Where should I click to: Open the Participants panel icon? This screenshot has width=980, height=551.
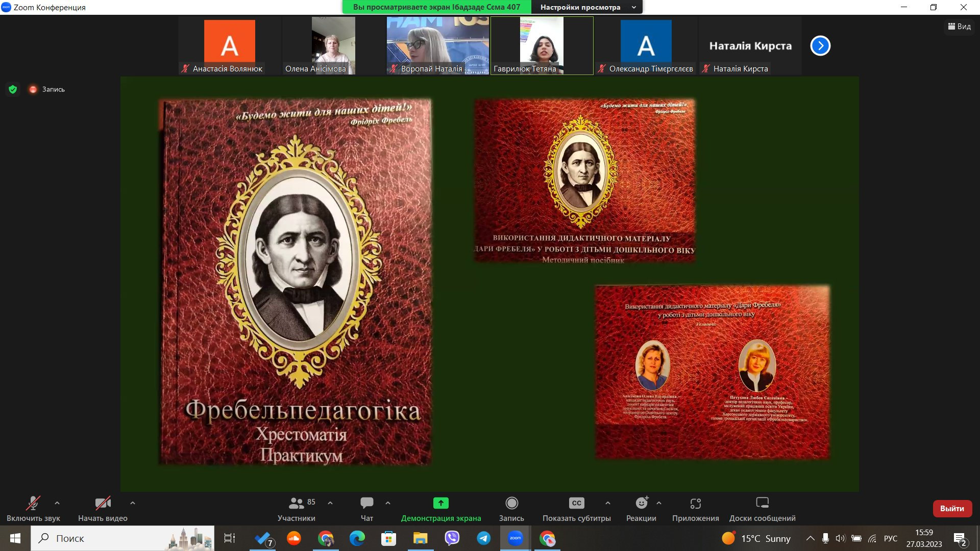point(296,503)
